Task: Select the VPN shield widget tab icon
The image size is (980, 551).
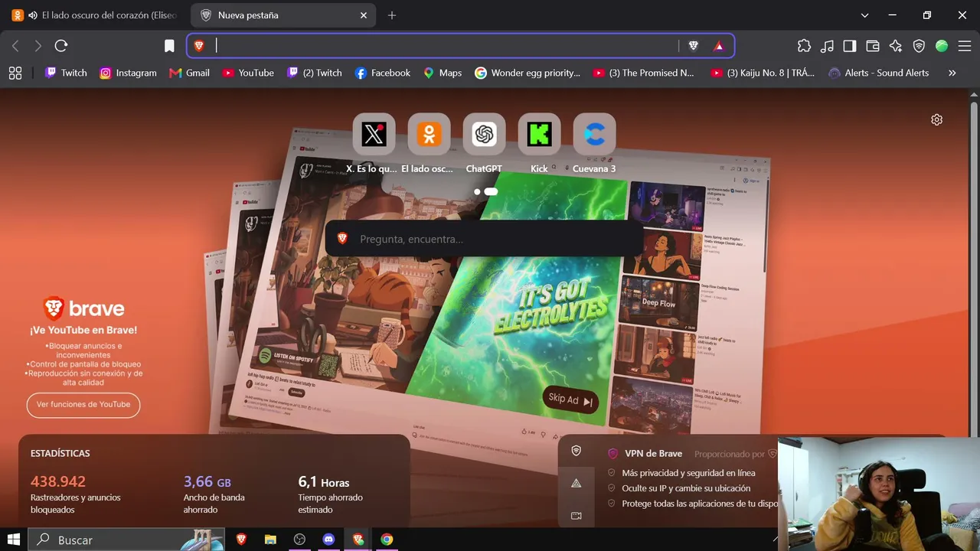Action: coord(577,451)
